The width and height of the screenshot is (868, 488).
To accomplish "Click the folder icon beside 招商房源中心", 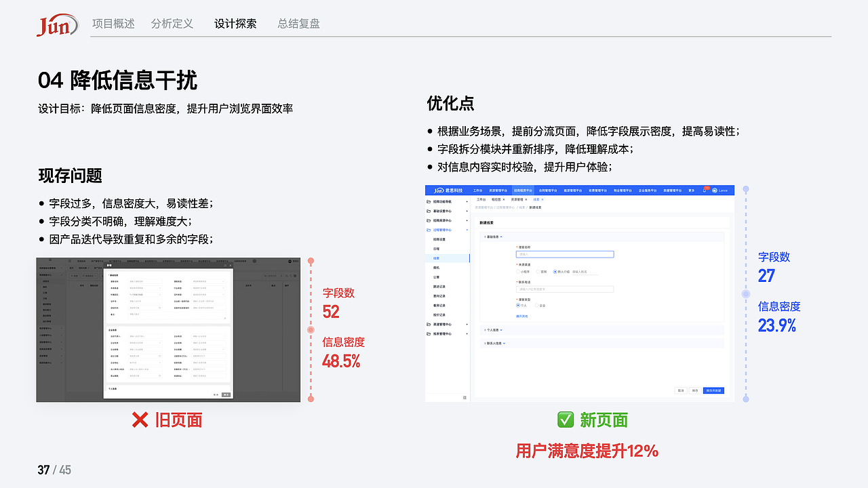I will click(x=429, y=220).
